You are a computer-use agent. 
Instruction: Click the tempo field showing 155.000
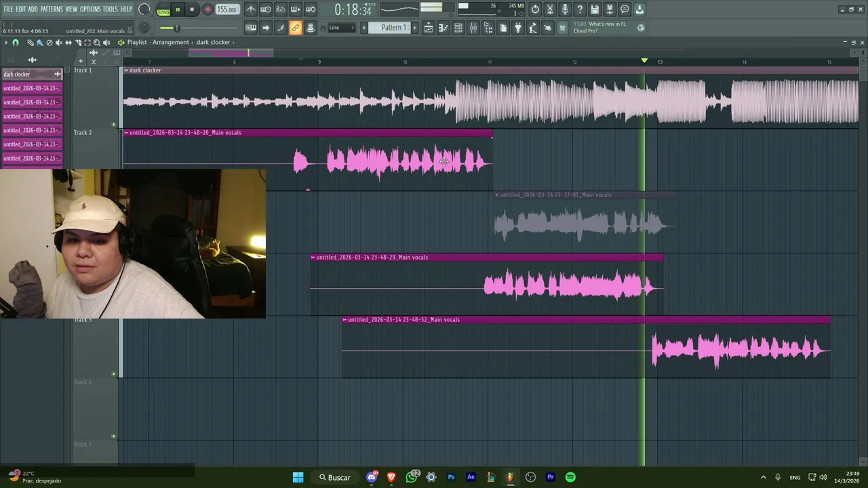tap(227, 9)
